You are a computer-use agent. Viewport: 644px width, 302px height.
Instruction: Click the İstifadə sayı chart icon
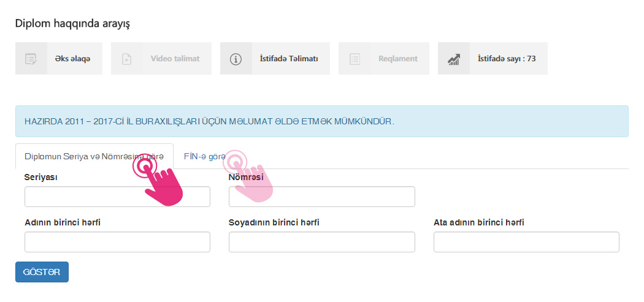pyautogui.click(x=454, y=59)
